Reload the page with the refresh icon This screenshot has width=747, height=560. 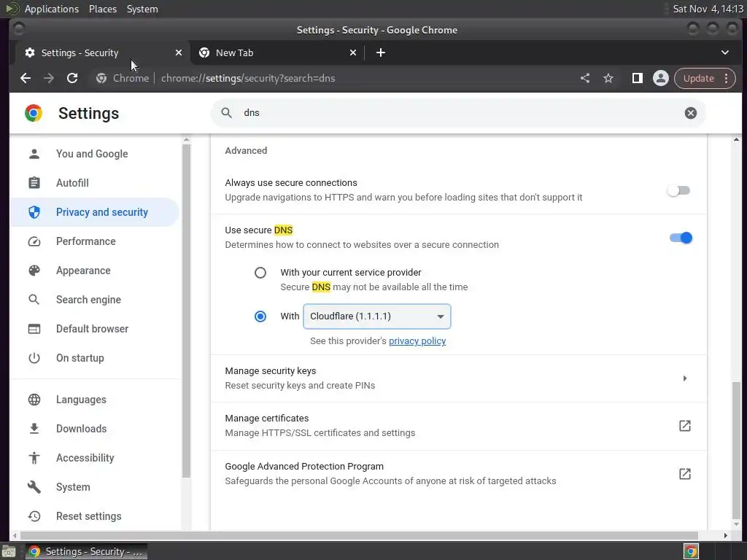point(72,78)
